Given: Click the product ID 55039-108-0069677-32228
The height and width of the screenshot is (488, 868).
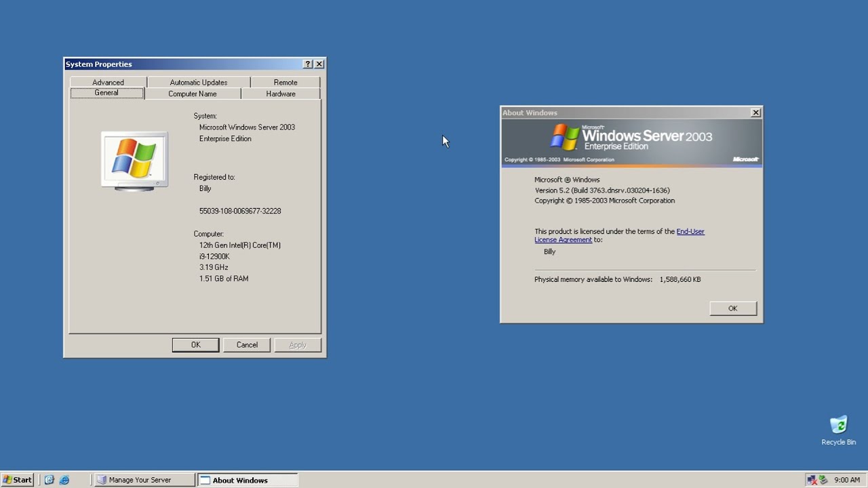Looking at the screenshot, I should click(240, 211).
